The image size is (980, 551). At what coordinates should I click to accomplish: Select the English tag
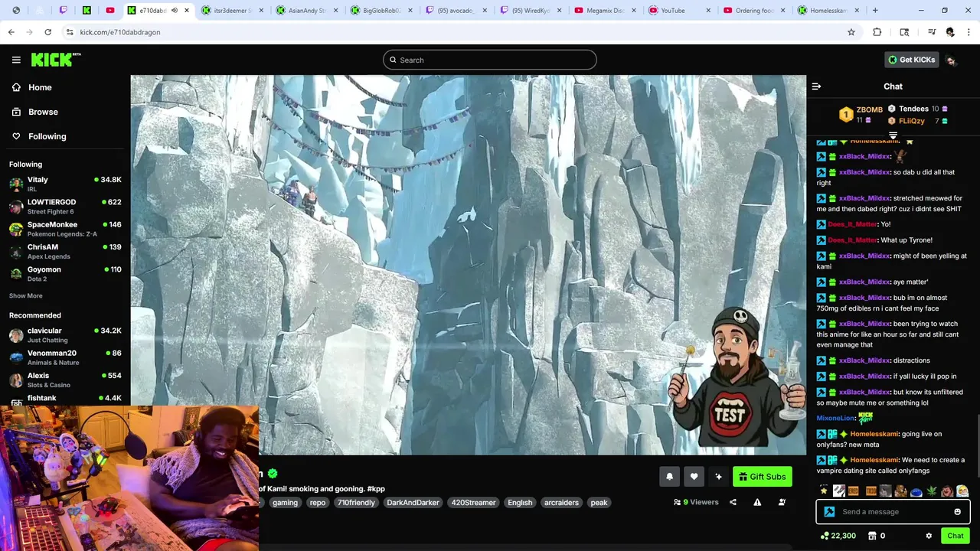pos(520,503)
